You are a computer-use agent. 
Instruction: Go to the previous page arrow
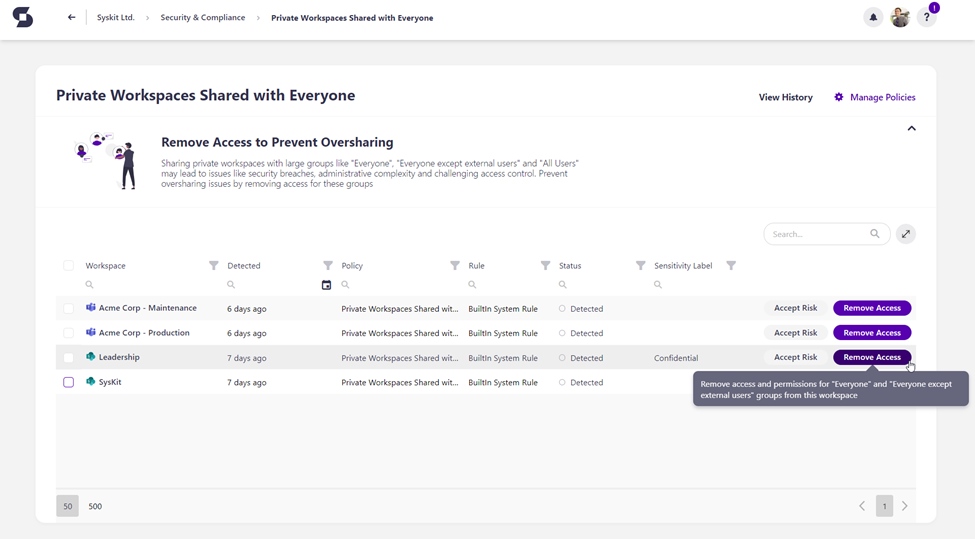coord(862,506)
